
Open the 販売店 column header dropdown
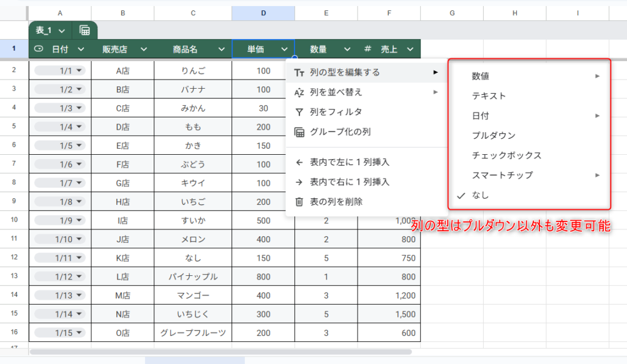[x=143, y=50]
